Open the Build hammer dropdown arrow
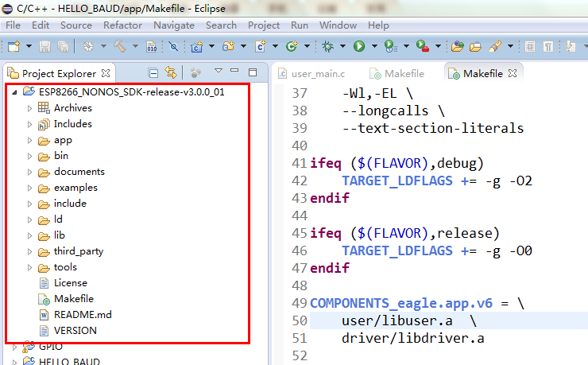The image size is (588, 365). point(135,46)
